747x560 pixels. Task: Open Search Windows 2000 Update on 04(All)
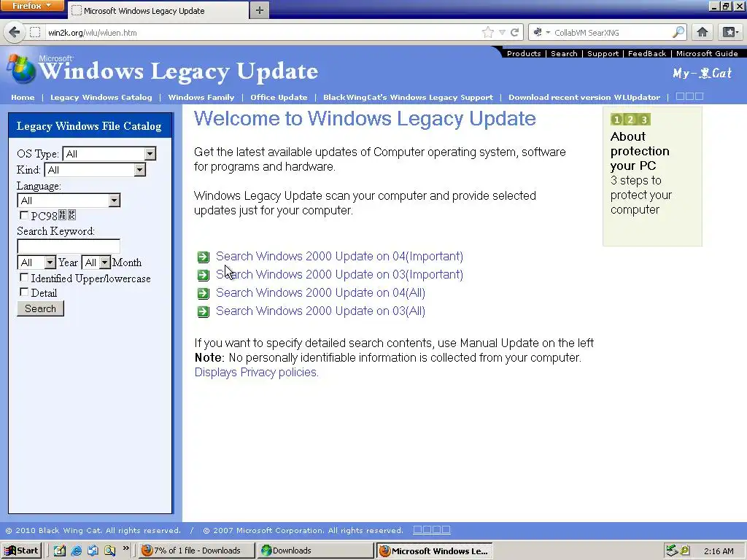click(321, 292)
